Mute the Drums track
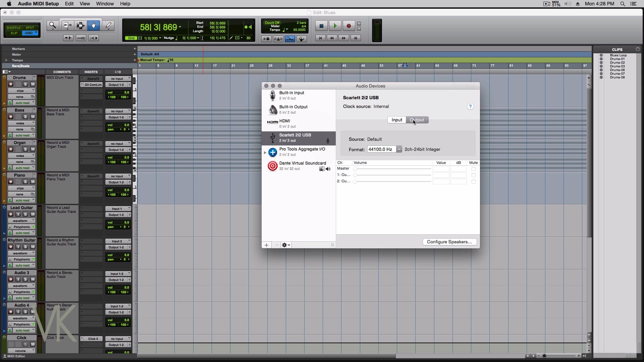The width and height of the screenshot is (644, 362). point(33,84)
